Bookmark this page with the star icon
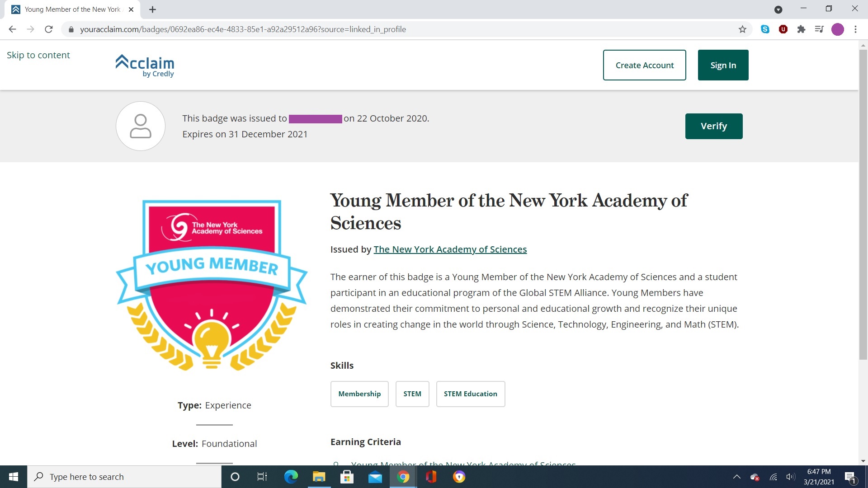868x488 pixels. 742,29
